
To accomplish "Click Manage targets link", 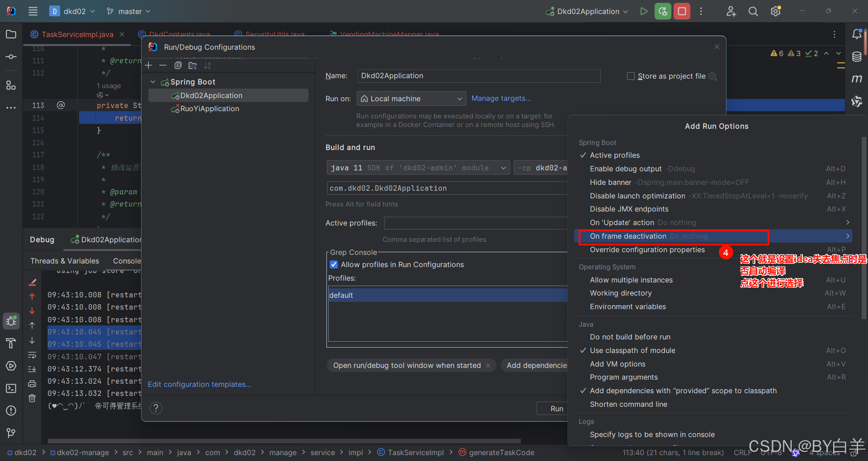I will coord(501,99).
